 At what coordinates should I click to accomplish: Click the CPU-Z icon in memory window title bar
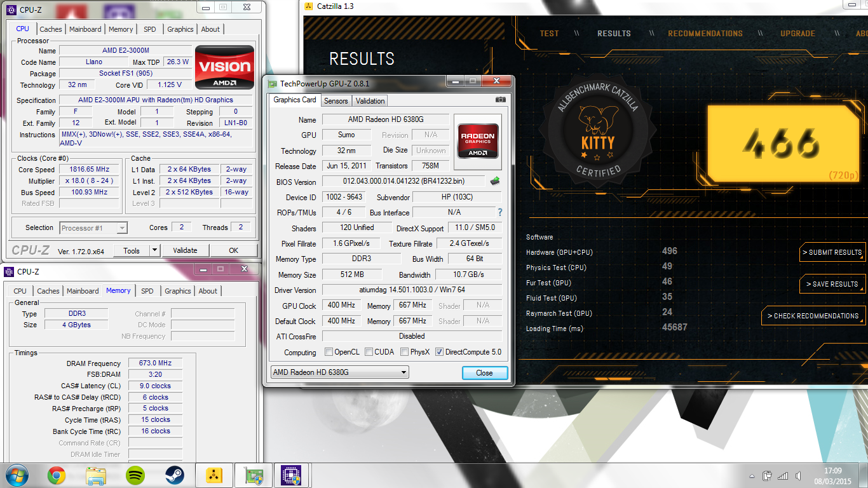10,271
